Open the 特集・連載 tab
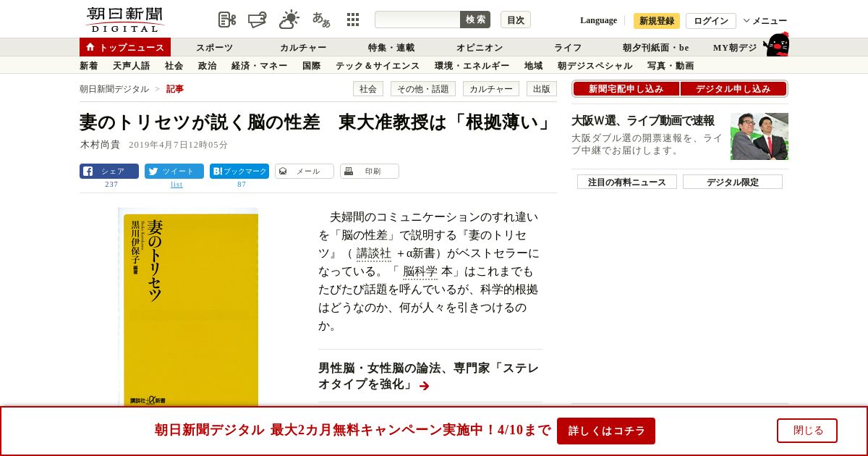868x456 pixels. click(x=391, y=48)
